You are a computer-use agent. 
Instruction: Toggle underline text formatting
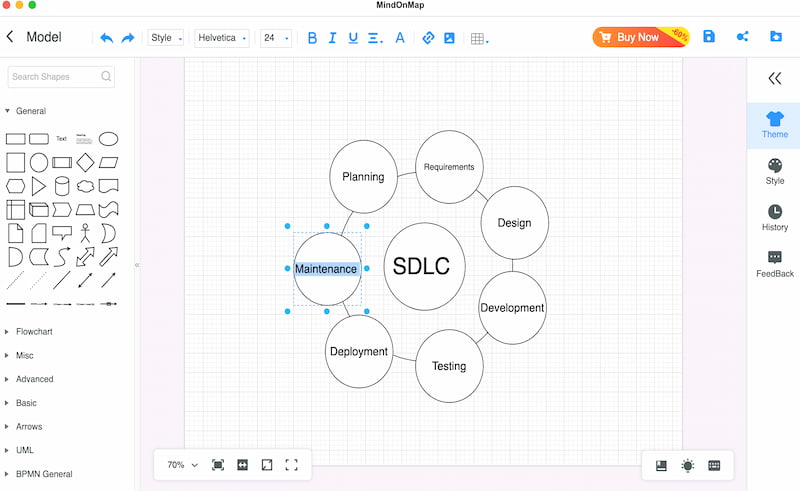pos(353,38)
